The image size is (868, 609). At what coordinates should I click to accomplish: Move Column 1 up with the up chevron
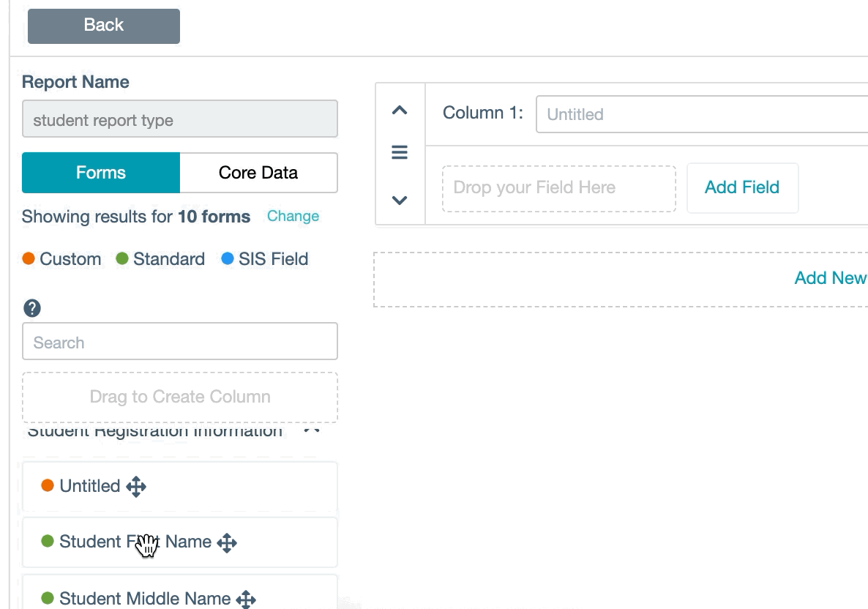click(x=400, y=111)
